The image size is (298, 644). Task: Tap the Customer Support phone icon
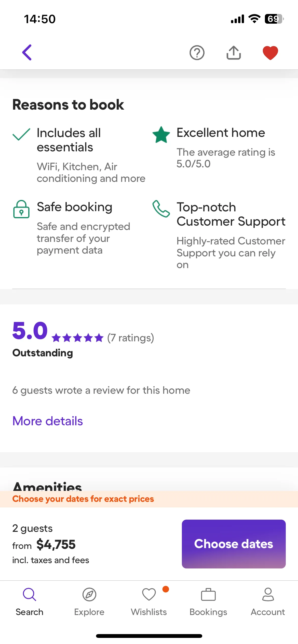pyautogui.click(x=161, y=209)
